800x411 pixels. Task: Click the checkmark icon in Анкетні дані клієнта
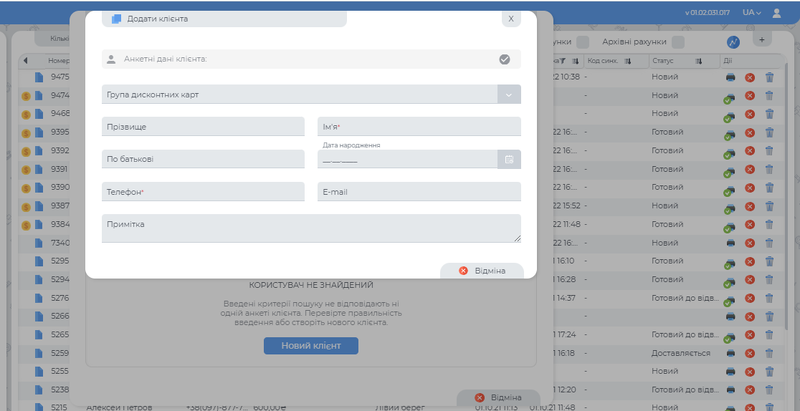point(505,59)
